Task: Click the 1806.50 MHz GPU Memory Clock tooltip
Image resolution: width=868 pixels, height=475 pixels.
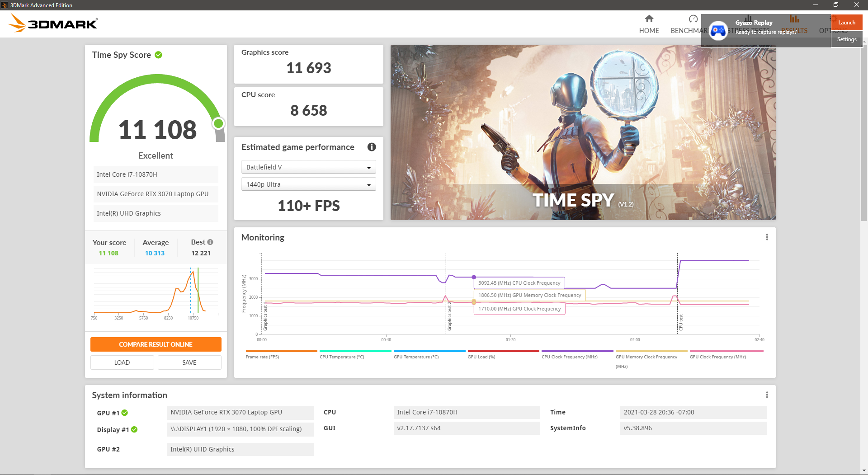Action: point(530,295)
